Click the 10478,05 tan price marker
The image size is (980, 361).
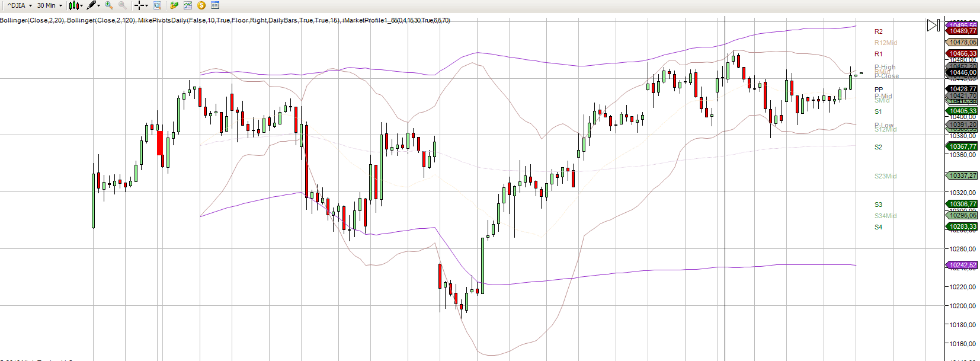pyautogui.click(x=962, y=42)
